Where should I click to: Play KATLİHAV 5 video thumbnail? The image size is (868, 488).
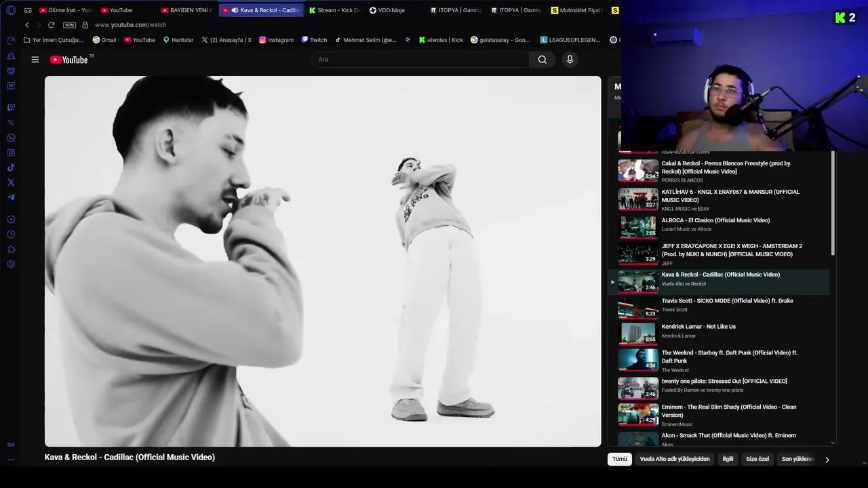(638, 199)
